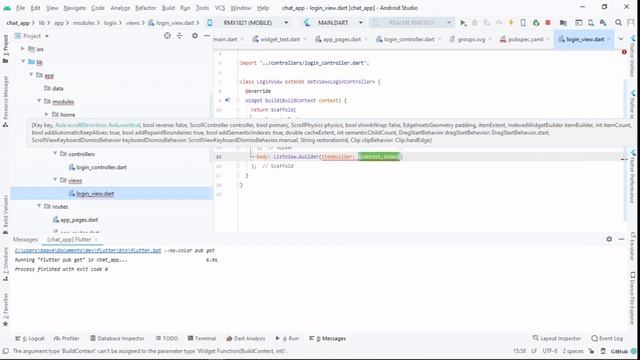Viewport: 640px width, 360px height.
Task: Open the Profiler tool window
Action: pos(67,338)
